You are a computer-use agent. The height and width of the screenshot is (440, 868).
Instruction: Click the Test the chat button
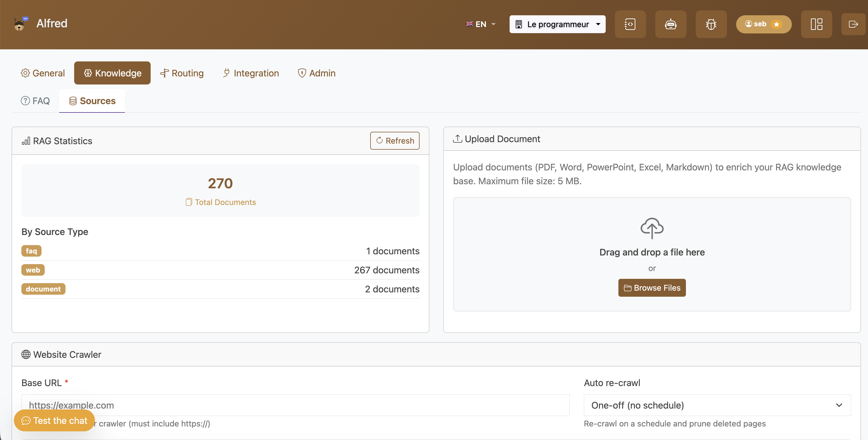[x=54, y=420]
